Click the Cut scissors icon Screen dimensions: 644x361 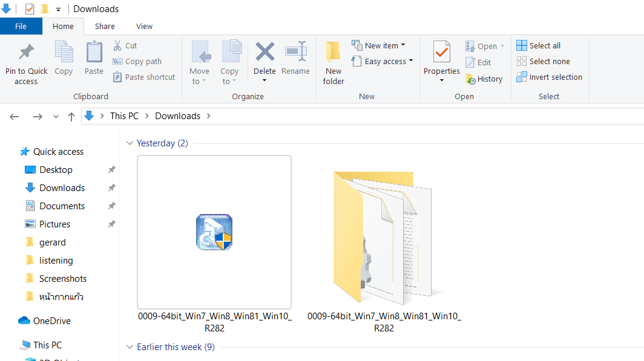pos(117,45)
